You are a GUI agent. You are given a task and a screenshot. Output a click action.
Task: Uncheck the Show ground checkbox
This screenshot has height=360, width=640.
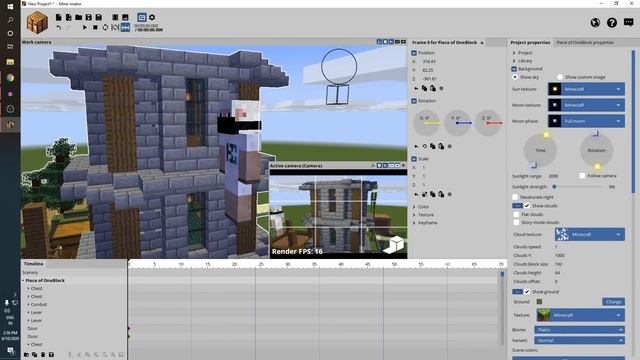[527, 291]
